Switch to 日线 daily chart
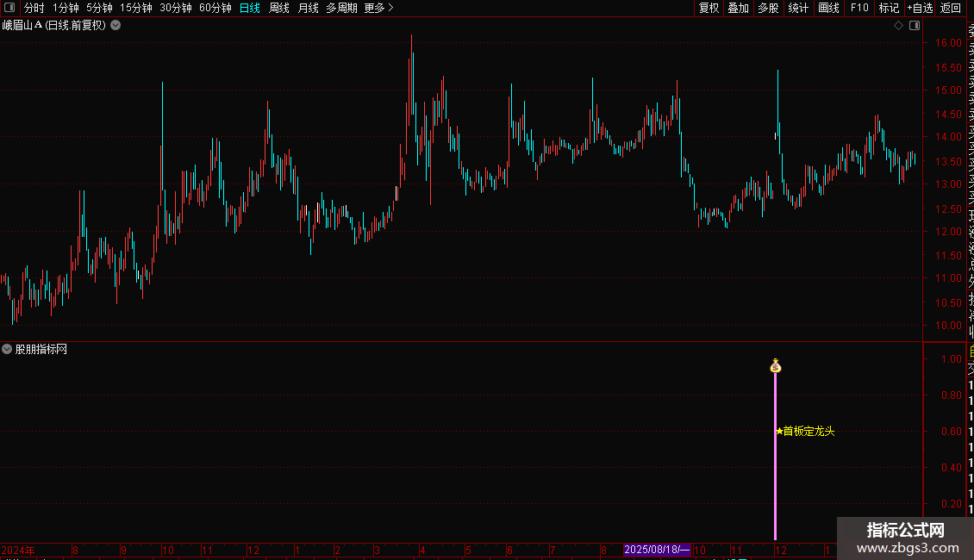Image resolution: width=974 pixels, height=560 pixels. (250, 8)
